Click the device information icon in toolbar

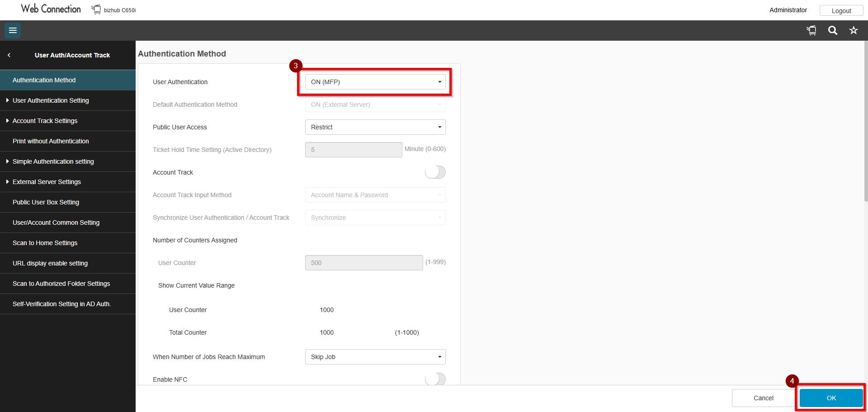811,30
